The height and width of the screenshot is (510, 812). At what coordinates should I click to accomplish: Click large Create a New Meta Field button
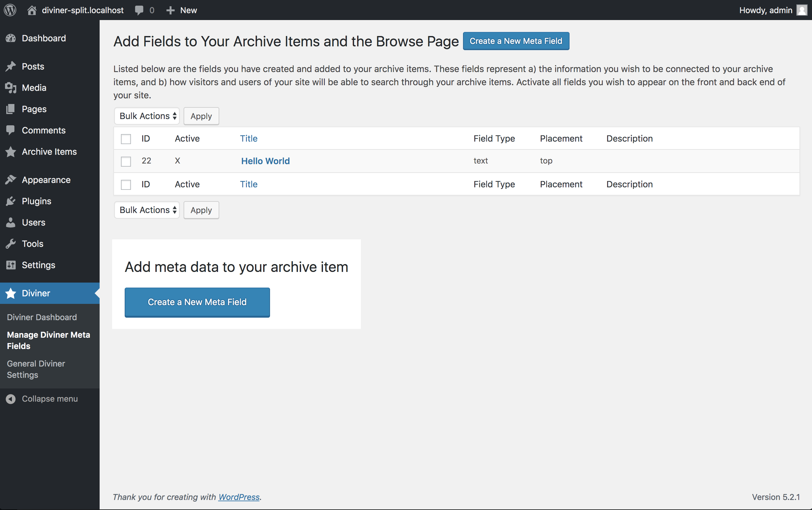click(197, 302)
